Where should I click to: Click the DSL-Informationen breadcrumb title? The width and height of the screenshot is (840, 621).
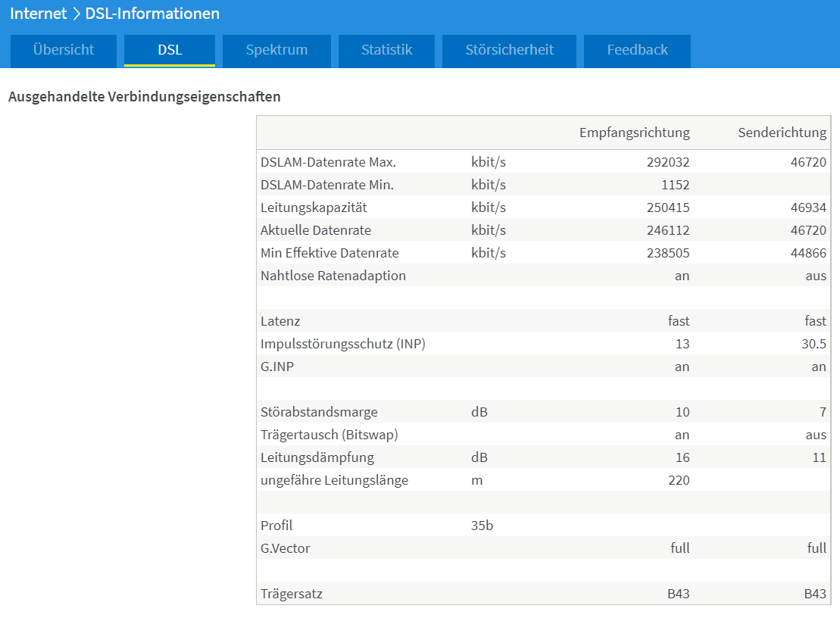(152, 14)
